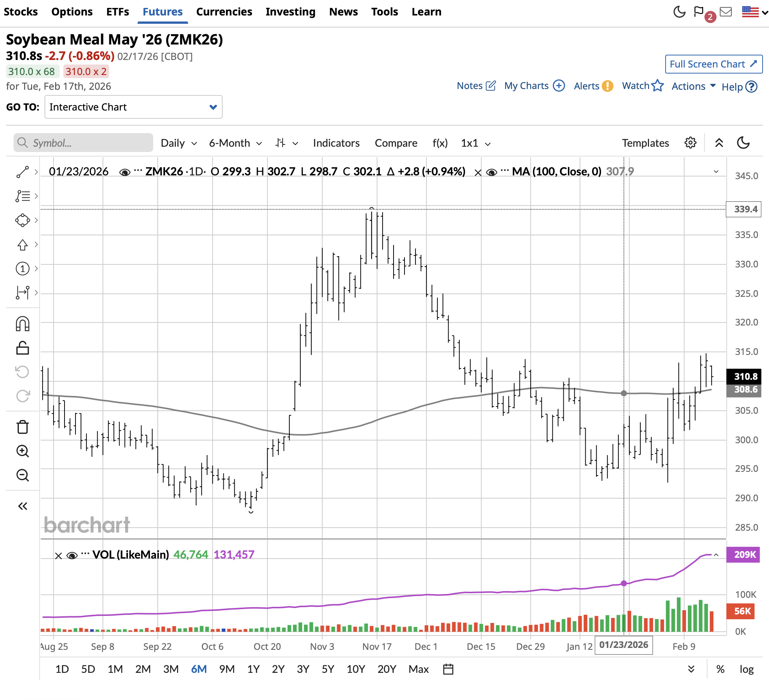Select the 1Y time range
769x700 pixels.
click(253, 669)
